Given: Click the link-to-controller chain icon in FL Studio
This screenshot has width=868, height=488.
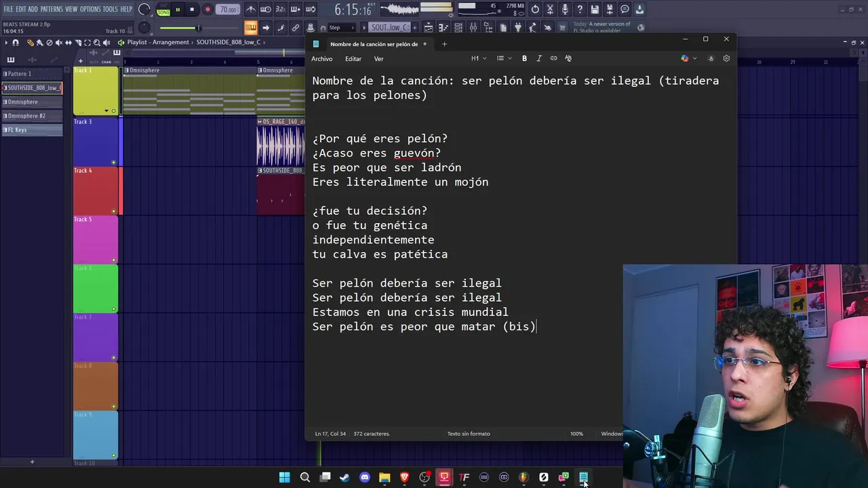Looking at the screenshot, I should pos(296,28).
